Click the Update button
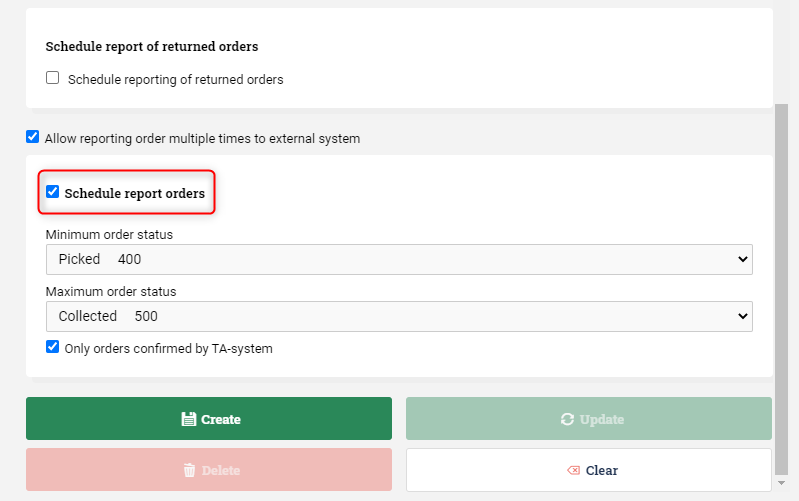 coord(589,418)
